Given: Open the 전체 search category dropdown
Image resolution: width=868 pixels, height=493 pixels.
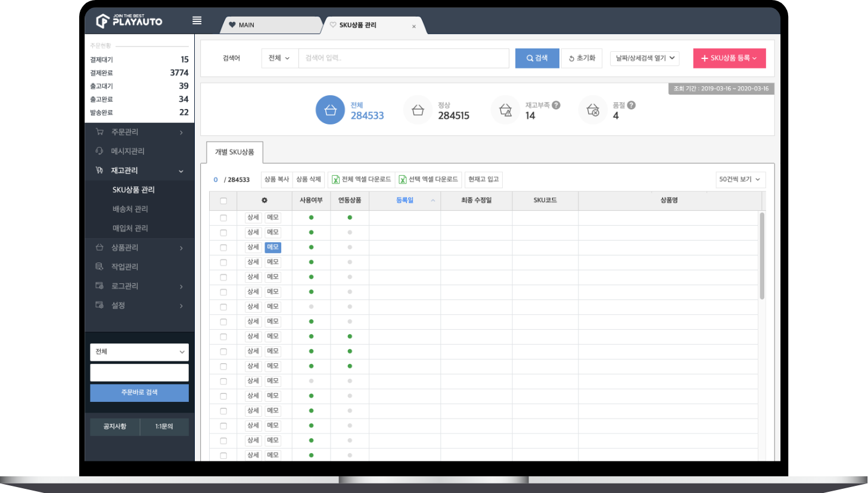Looking at the screenshot, I should pyautogui.click(x=279, y=58).
